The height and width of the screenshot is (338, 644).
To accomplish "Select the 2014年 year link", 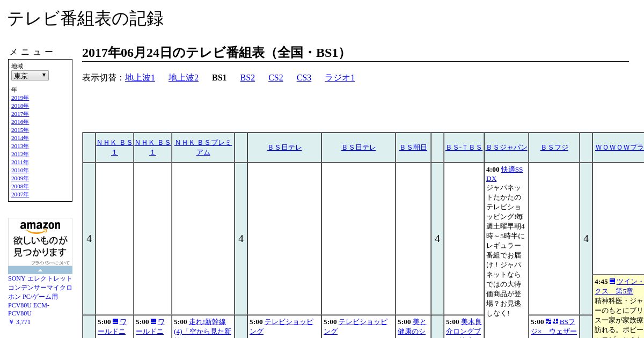I will coord(20,138).
